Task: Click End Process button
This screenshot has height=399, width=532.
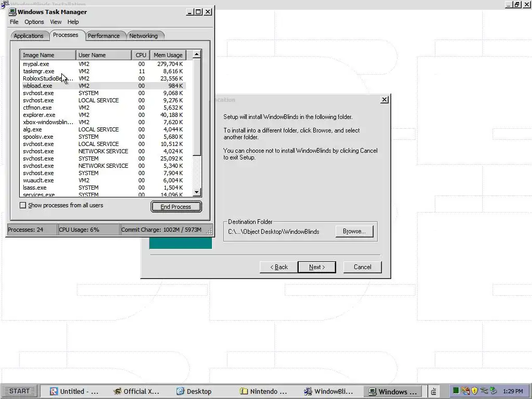Action: pyautogui.click(x=176, y=207)
